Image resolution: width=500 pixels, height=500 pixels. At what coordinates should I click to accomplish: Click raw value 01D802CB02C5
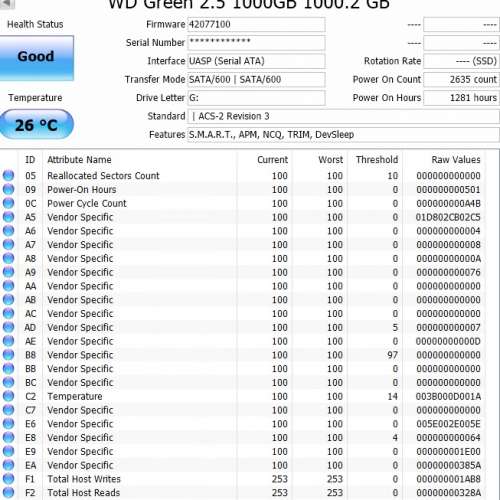tap(448, 217)
